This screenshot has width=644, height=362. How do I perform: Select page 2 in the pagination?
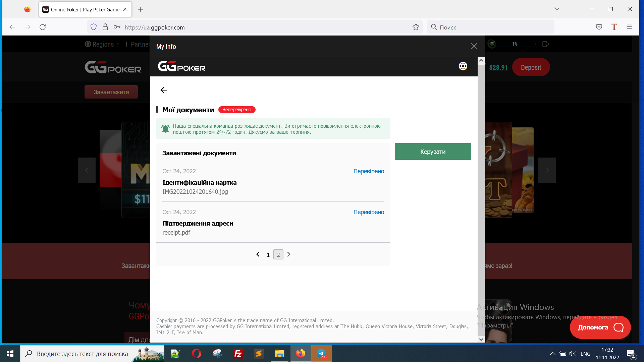(x=278, y=255)
